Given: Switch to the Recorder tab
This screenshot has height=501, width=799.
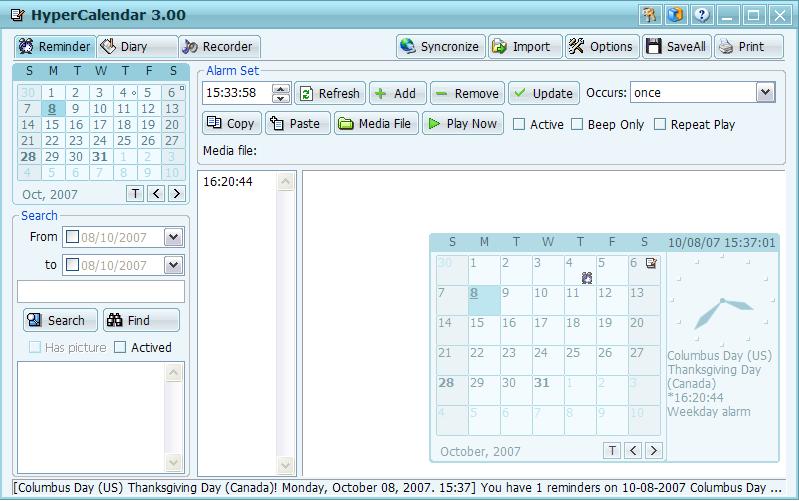Looking at the screenshot, I should pyautogui.click(x=217, y=46).
